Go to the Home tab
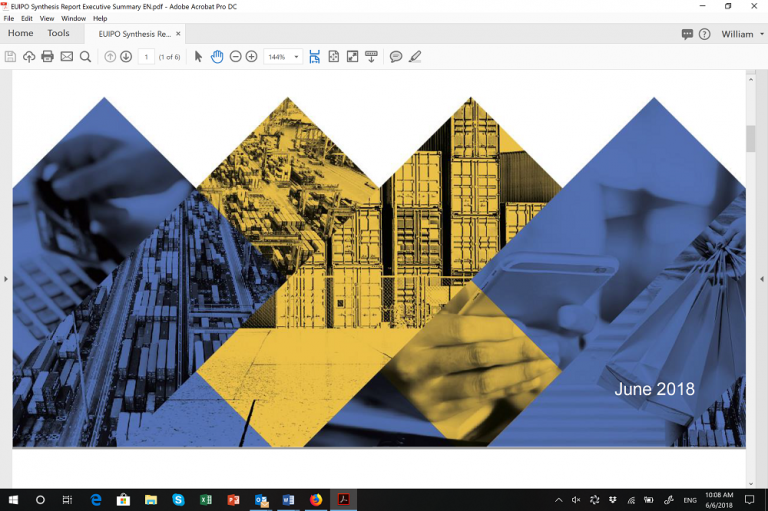768x511 pixels. point(20,33)
